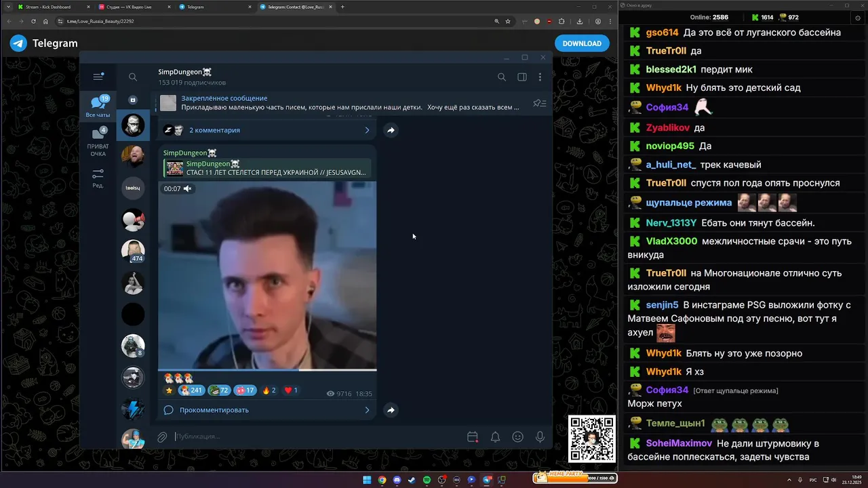Image resolution: width=868 pixels, height=488 pixels.
Task: Open the clock showing 18:49
Action: pyautogui.click(x=851, y=480)
